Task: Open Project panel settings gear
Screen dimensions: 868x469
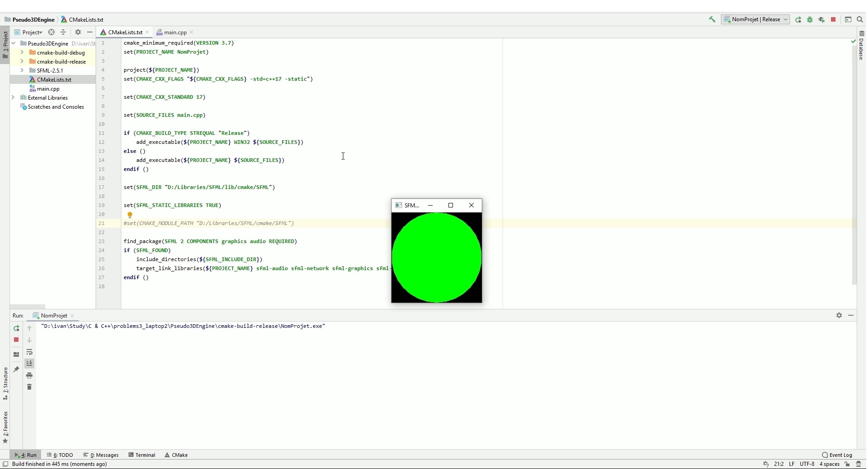Action: tap(78, 32)
